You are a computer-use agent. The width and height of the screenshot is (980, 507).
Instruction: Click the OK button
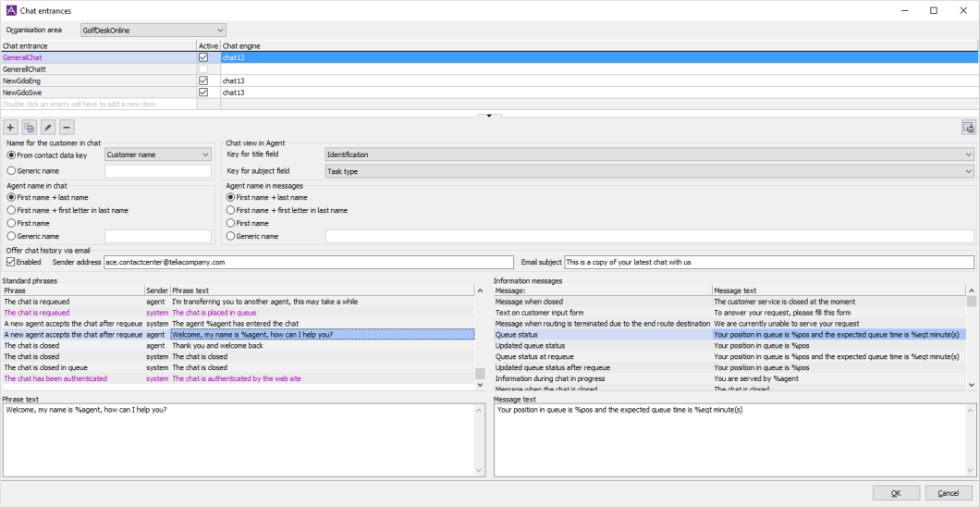click(x=896, y=493)
